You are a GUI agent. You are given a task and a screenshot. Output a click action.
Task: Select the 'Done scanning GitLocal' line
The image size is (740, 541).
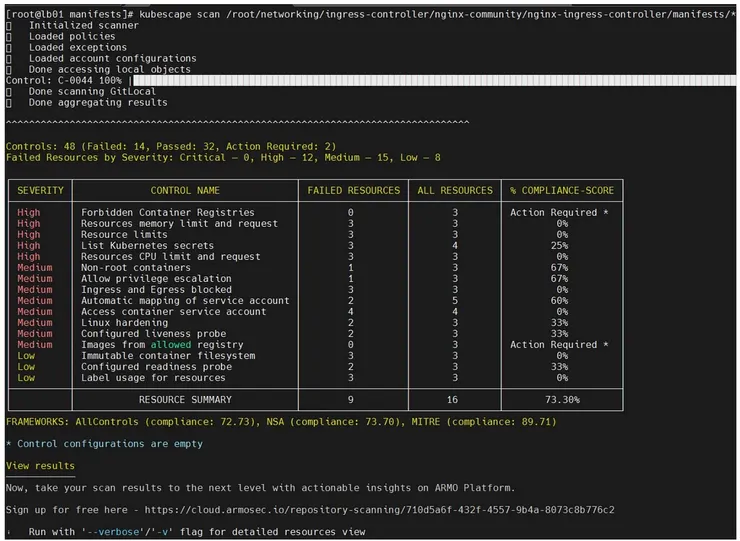[92, 92]
